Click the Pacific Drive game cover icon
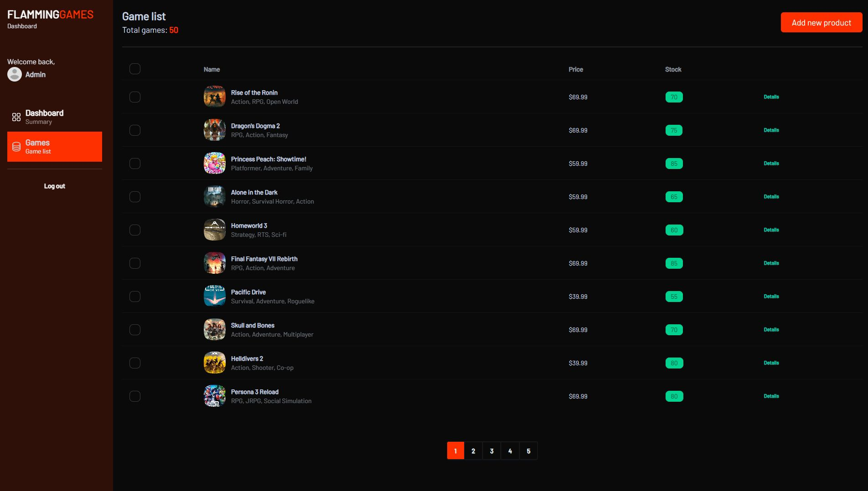This screenshot has height=491, width=868. (x=214, y=296)
